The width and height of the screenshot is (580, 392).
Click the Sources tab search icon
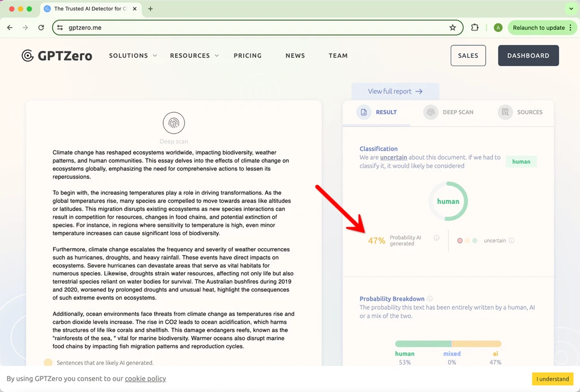click(505, 112)
